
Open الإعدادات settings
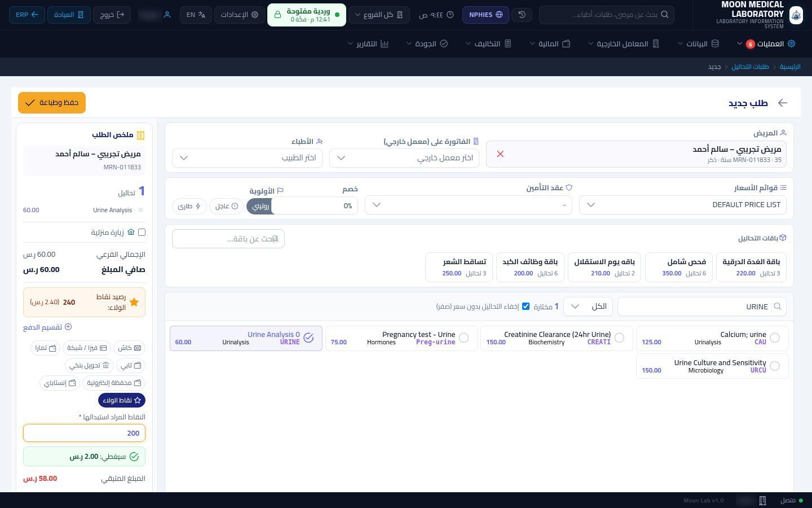pos(239,15)
